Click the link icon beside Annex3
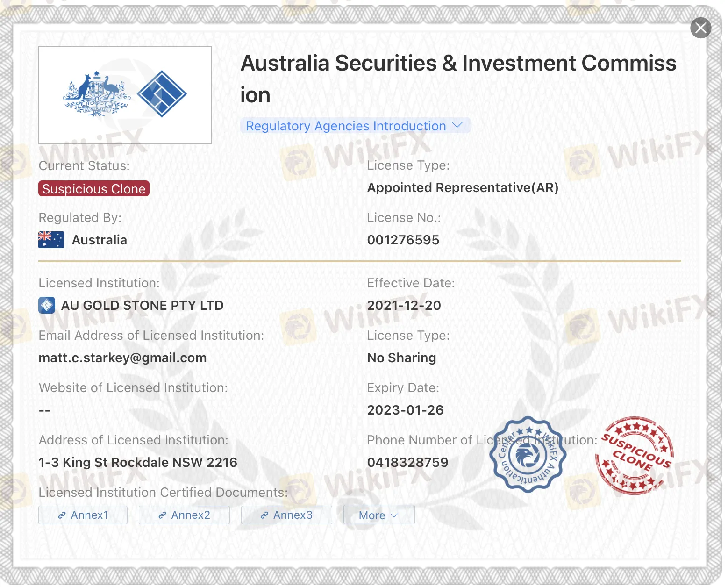This screenshot has width=728, height=587. click(264, 515)
